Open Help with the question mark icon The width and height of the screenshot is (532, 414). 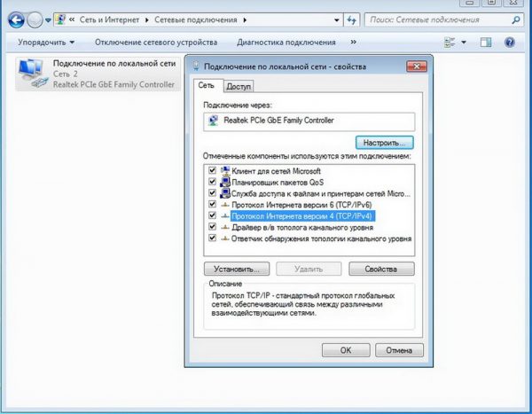point(510,43)
